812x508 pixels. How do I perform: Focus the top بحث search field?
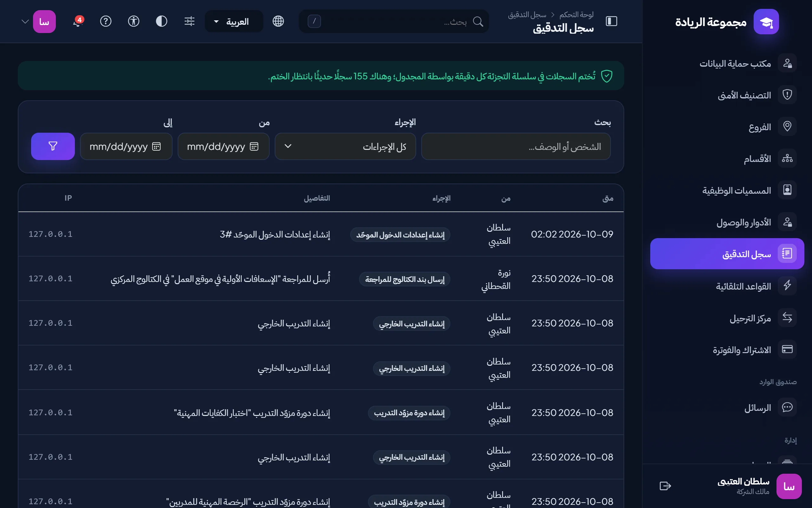[x=394, y=22]
